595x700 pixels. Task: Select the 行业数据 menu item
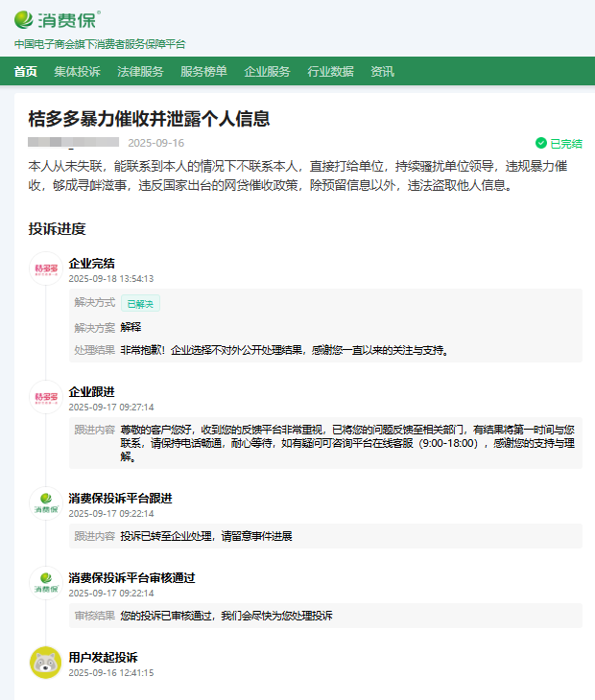click(330, 71)
